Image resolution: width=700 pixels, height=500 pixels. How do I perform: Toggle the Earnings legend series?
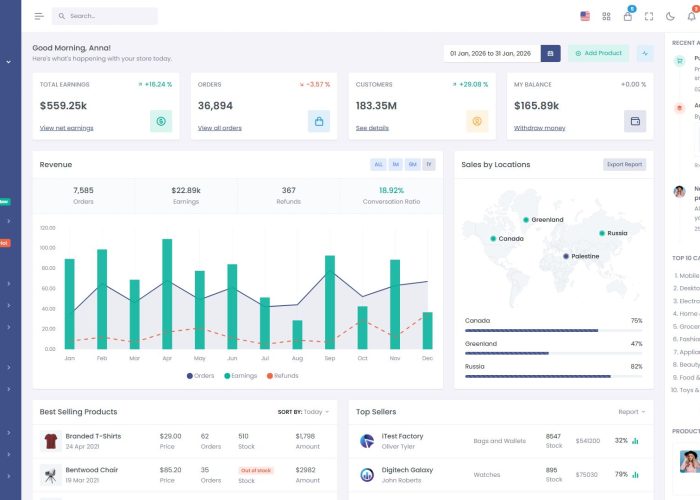(241, 376)
